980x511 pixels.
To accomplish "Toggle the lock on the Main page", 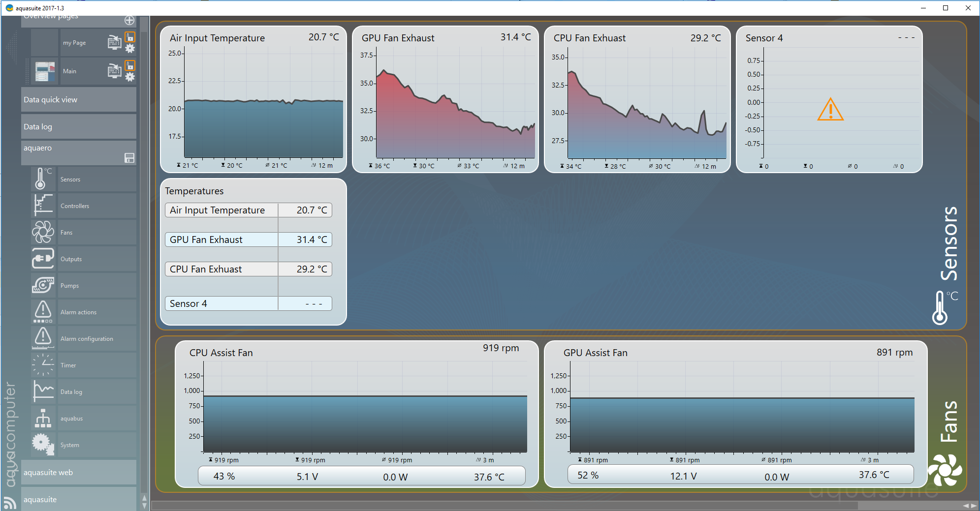I will [130, 65].
